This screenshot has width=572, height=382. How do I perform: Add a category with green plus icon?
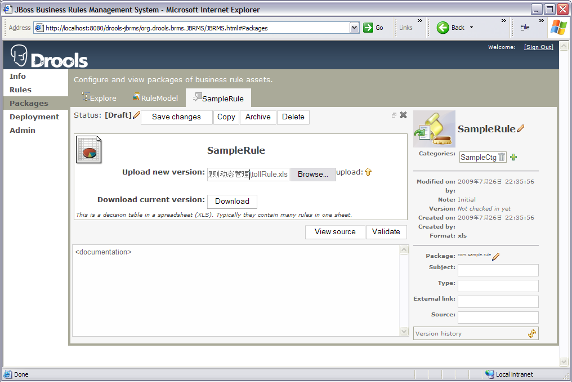[514, 157]
